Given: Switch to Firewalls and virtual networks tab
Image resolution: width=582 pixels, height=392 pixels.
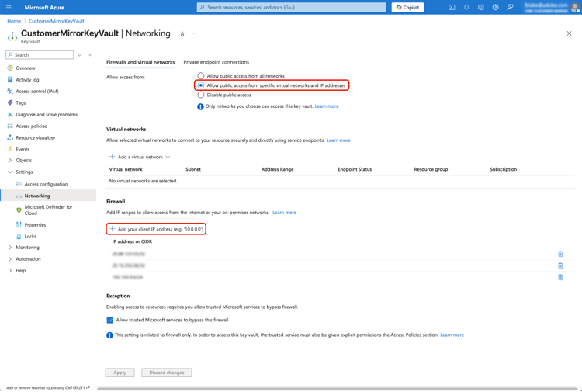Looking at the screenshot, I should point(140,62).
